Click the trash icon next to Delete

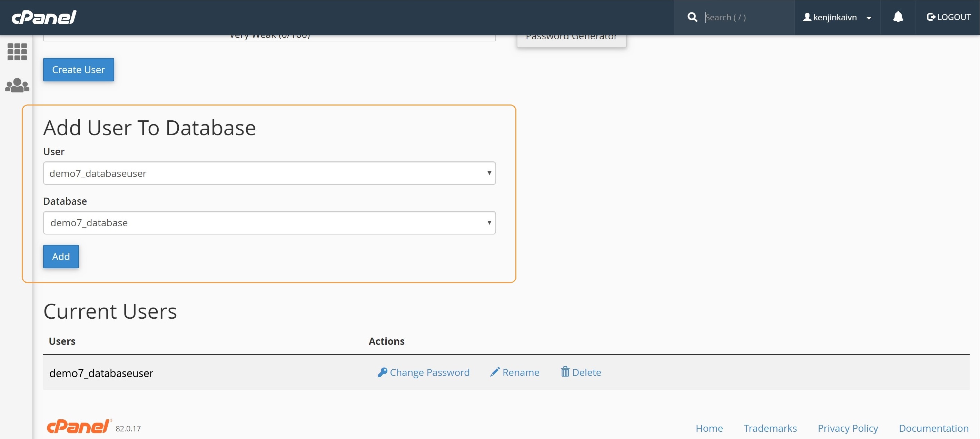[x=565, y=372]
